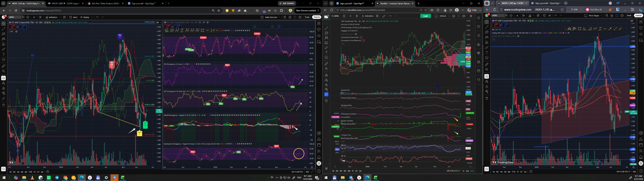Open 80% zoom control in right browser
This screenshot has height=181, width=644.
576,10
